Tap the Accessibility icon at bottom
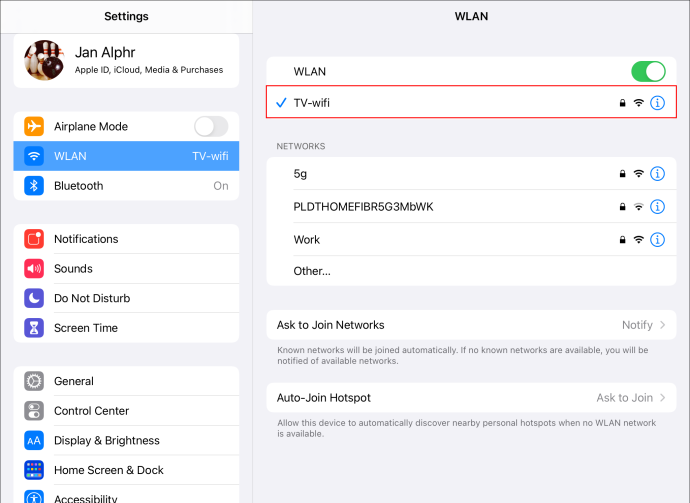The width and height of the screenshot is (690, 503). tap(34, 497)
